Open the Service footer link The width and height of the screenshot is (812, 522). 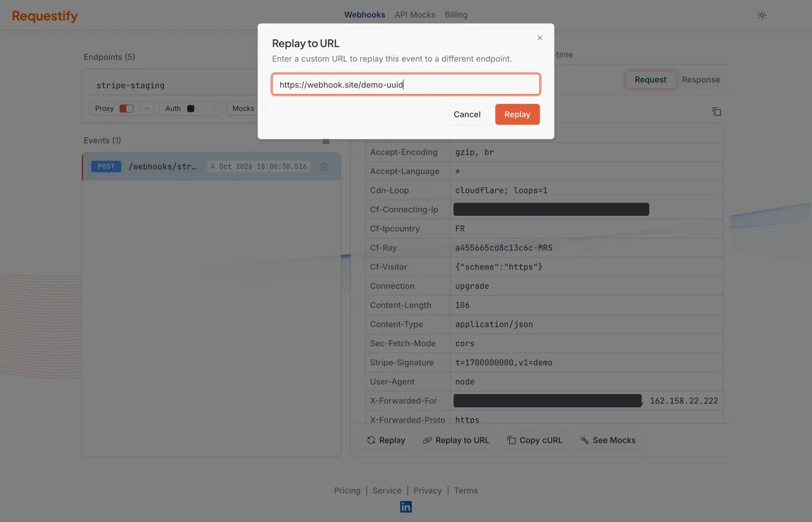[387, 491]
